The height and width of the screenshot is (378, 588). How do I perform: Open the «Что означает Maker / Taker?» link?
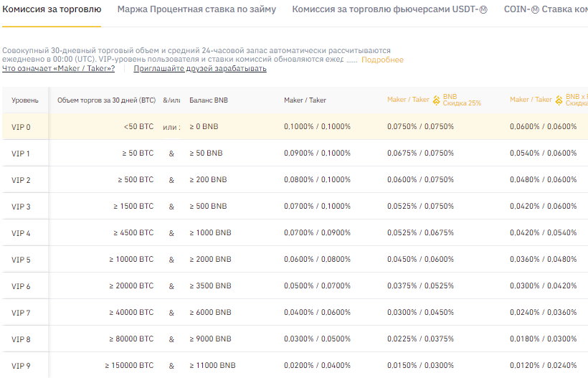tap(59, 68)
